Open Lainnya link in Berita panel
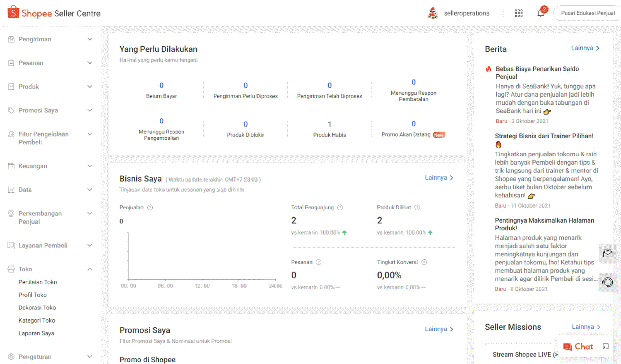This screenshot has width=621, height=364. 585,48
